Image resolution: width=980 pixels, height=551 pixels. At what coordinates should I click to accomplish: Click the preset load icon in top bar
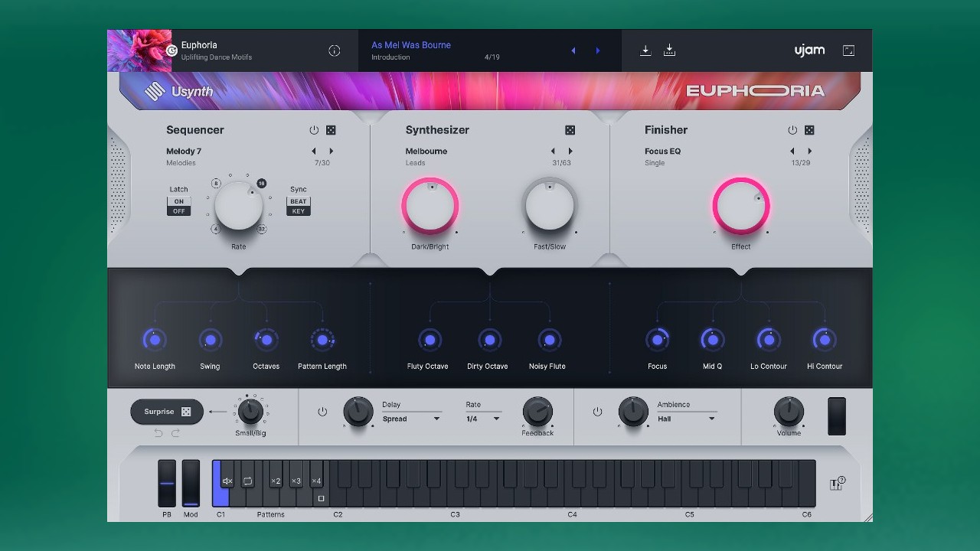click(645, 50)
